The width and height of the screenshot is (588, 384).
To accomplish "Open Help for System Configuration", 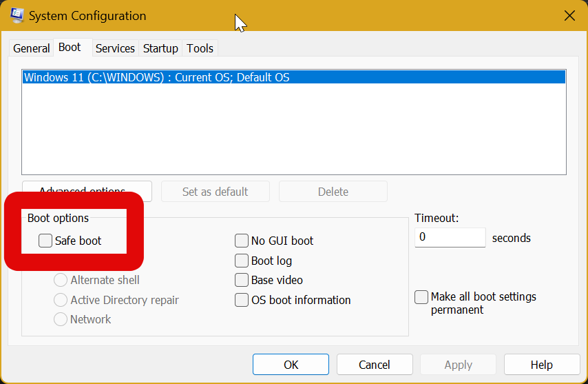I will 541,365.
